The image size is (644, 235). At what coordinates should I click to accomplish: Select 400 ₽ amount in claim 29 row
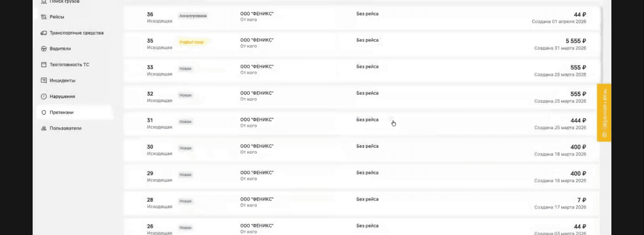[579, 174]
